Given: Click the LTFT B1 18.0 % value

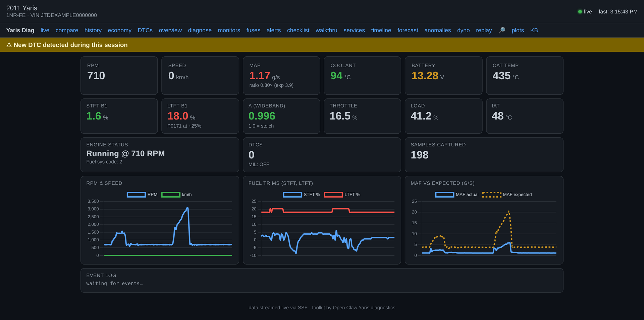Looking at the screenshot, I should pyautogui.click(x=181, y=116).
